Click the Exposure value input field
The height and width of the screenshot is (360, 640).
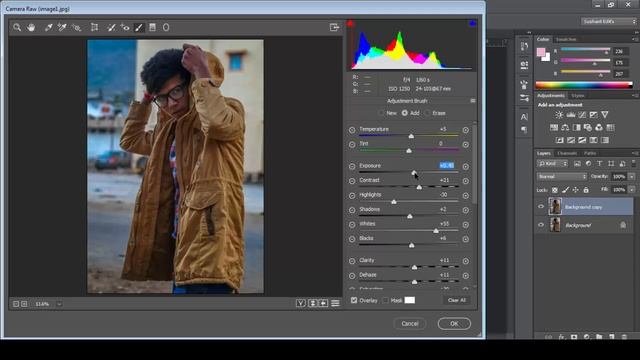point(447,165)
